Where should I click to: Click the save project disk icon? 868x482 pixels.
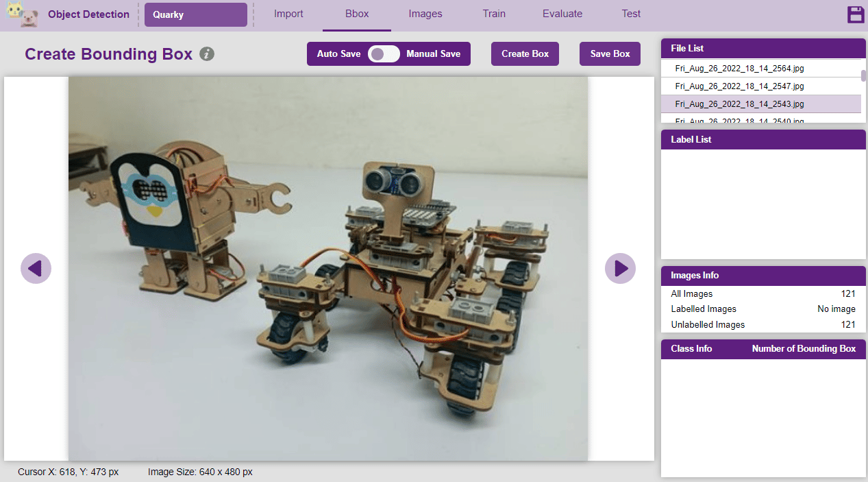pyautogui.click(x=855, y=14)
